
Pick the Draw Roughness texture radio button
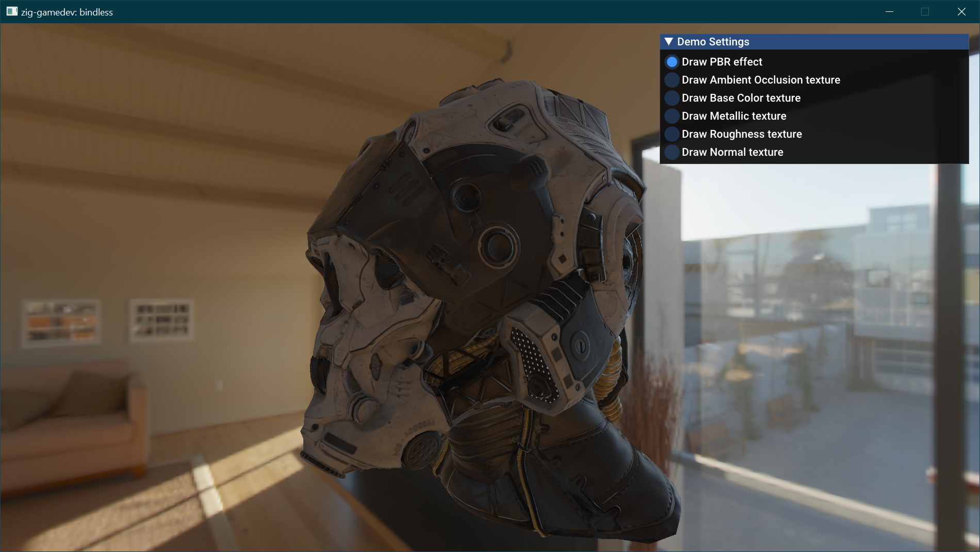(x=672, y=134)
